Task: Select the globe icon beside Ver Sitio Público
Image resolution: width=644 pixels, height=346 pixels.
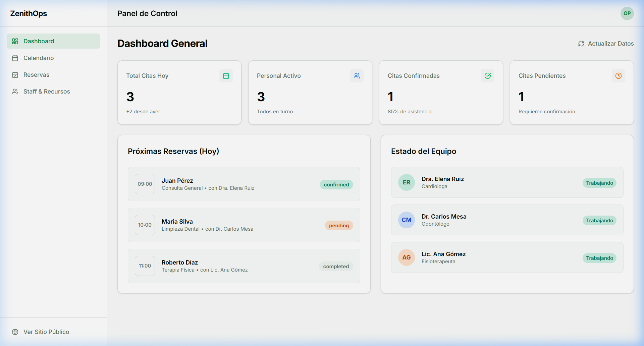Action: (x=15, y=332)
